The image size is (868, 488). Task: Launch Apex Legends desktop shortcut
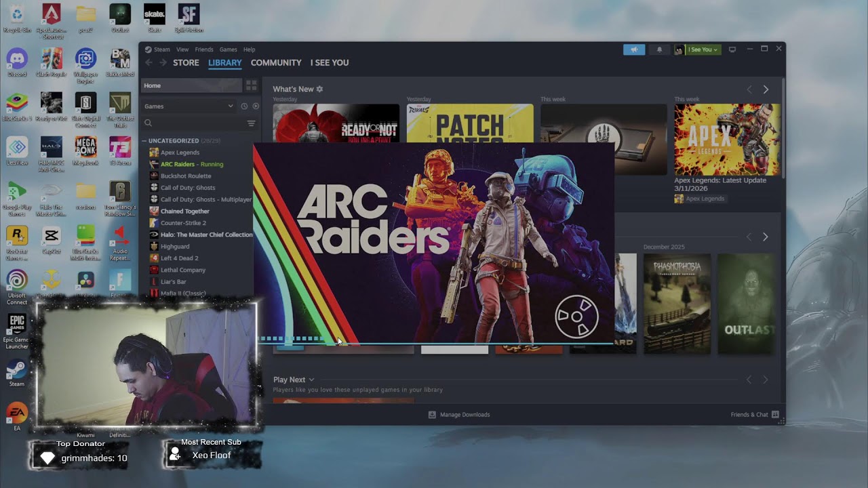52,21
